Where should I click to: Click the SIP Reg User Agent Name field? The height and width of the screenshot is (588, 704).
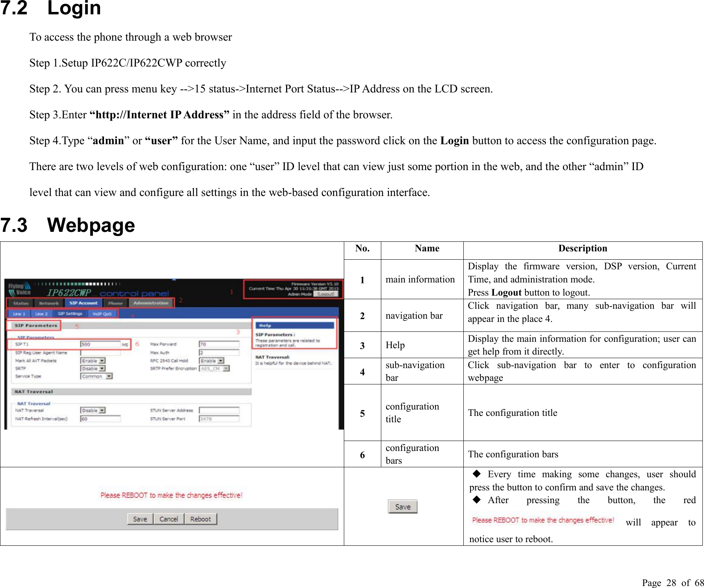100,353
